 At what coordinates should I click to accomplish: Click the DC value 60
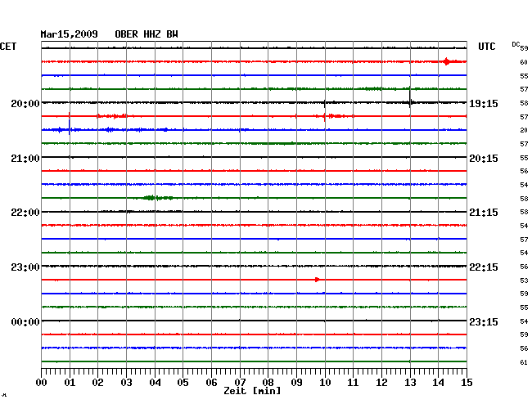coord(524,62)
